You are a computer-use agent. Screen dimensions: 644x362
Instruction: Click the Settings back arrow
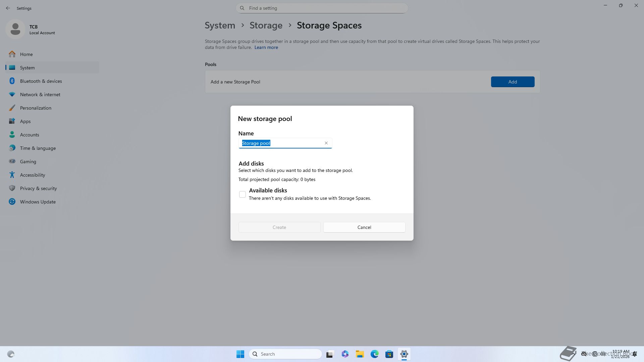8,8
